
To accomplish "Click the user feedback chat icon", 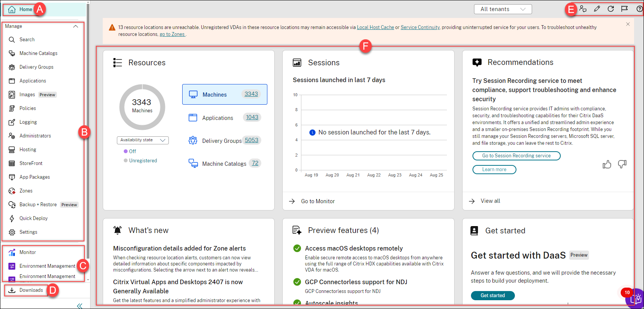I will 583,9.
